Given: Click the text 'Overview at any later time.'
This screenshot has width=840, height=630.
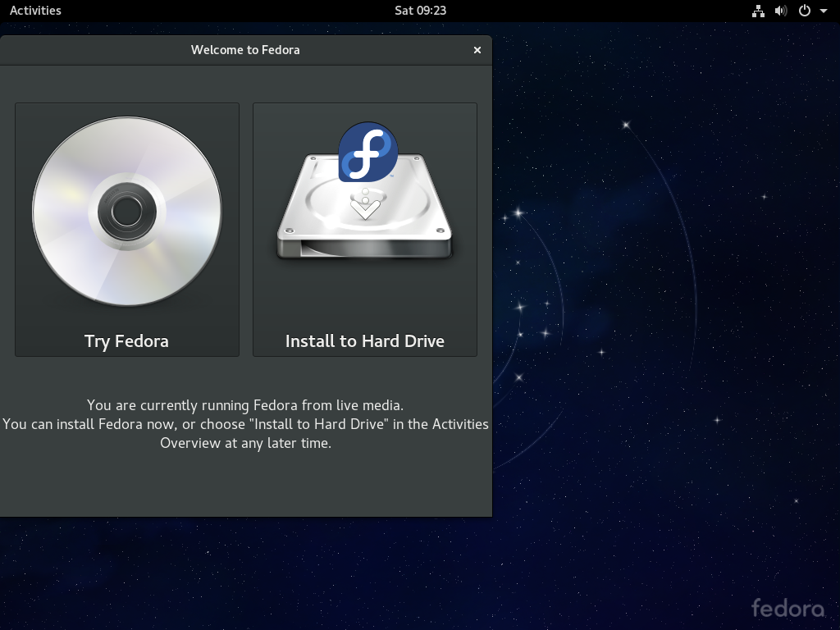Looking at the screenshot, I should pos(246,443).
